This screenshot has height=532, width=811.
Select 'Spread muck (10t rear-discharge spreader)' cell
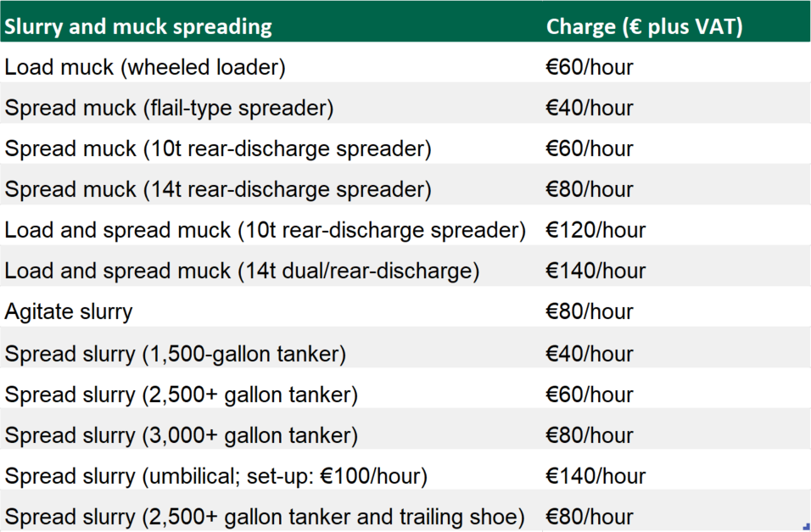218,149
